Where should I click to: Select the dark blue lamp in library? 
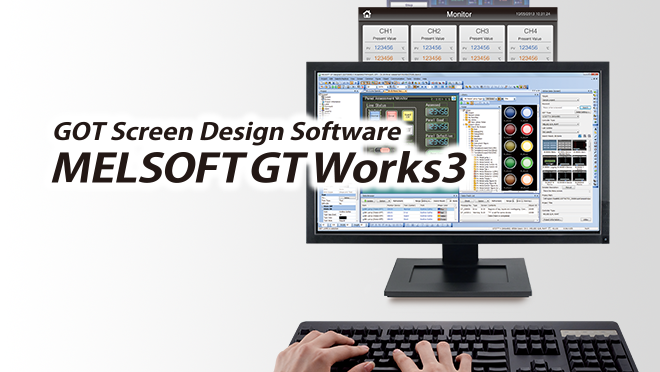(x=510, y=113)
